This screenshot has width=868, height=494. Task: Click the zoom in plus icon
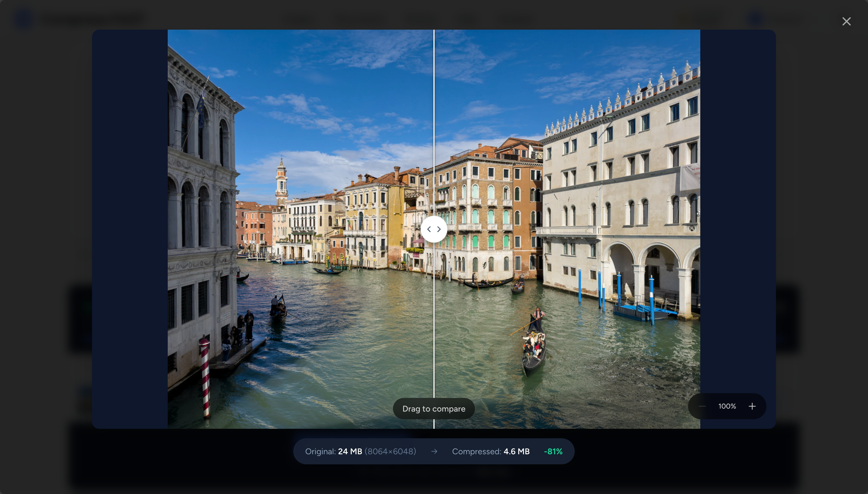[x=752, y=406]
